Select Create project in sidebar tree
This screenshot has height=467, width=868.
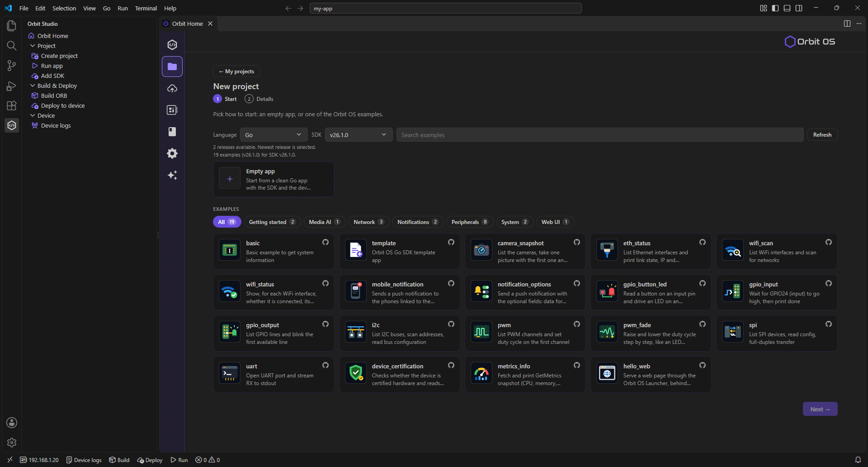pos(59,56)
